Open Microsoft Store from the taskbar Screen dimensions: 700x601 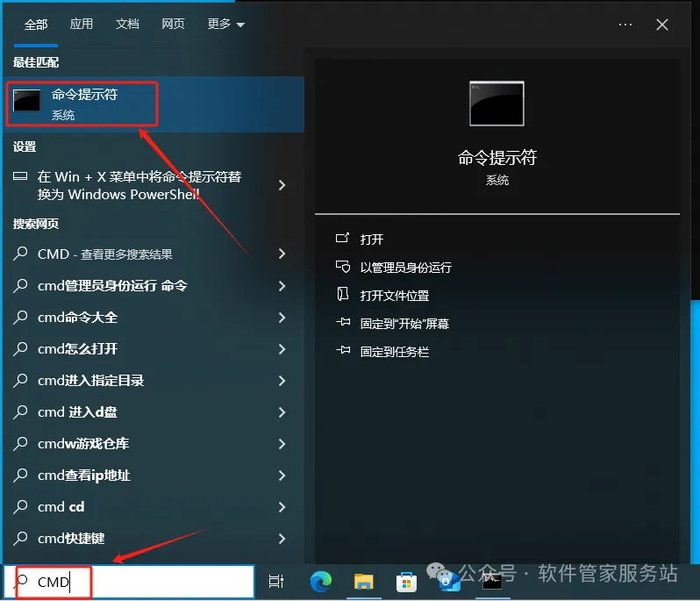click(x=406, y=583)
